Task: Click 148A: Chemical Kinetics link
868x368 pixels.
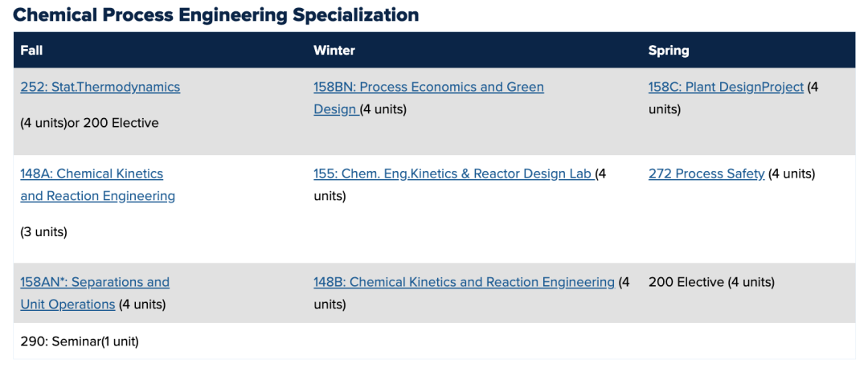Action: pyautogui.click(x=91, y=174)
